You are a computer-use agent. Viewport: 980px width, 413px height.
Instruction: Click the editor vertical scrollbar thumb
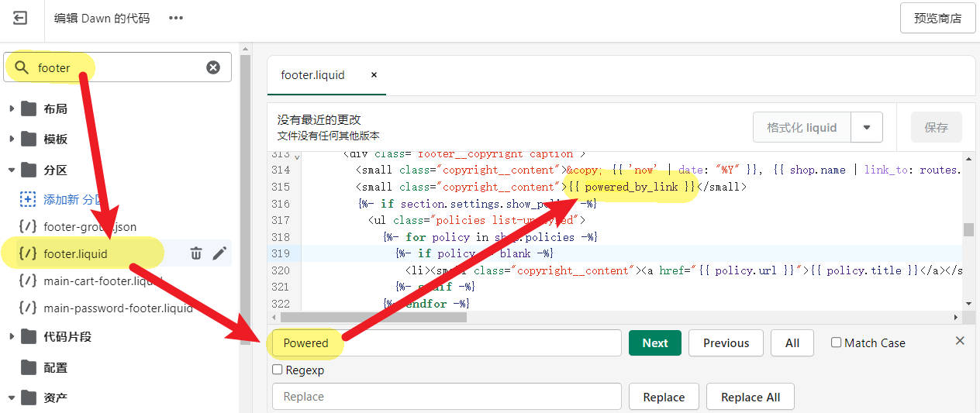coord(968,229)
